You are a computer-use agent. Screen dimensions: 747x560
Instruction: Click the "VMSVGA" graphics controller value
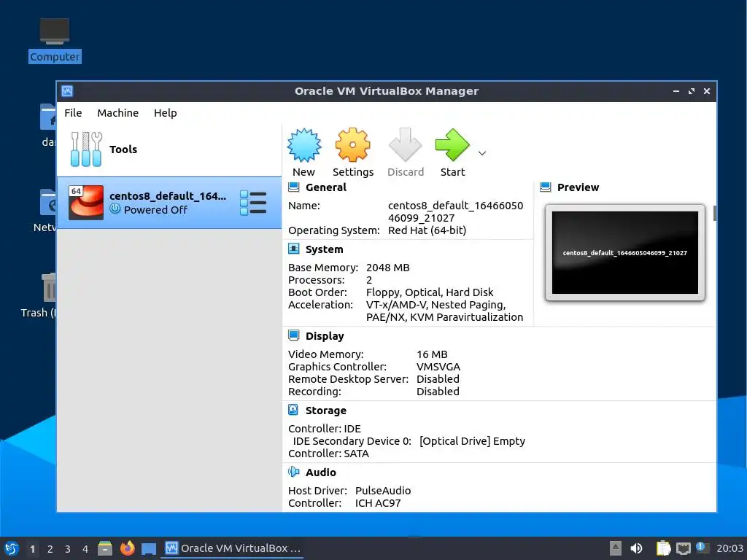[438, 367]
